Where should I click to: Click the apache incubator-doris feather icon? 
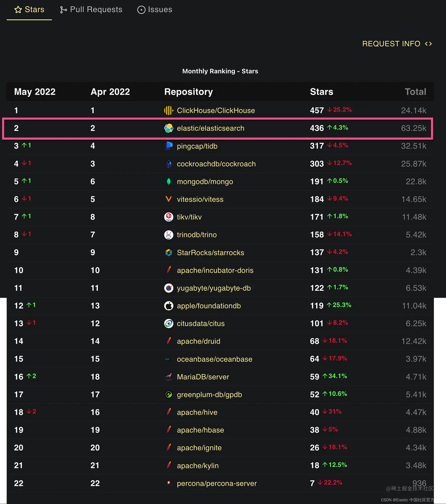169,270
